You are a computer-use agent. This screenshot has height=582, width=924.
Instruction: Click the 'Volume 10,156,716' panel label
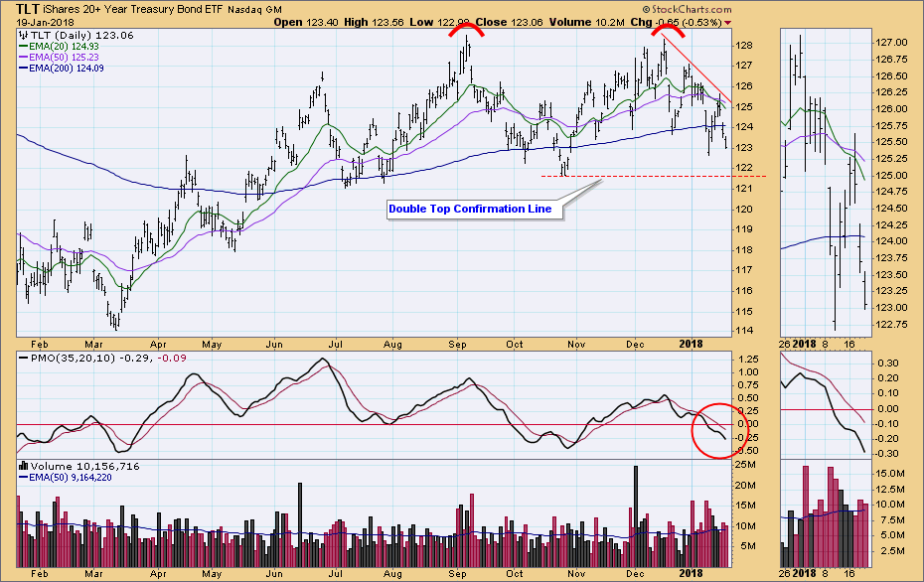point(79,466)
